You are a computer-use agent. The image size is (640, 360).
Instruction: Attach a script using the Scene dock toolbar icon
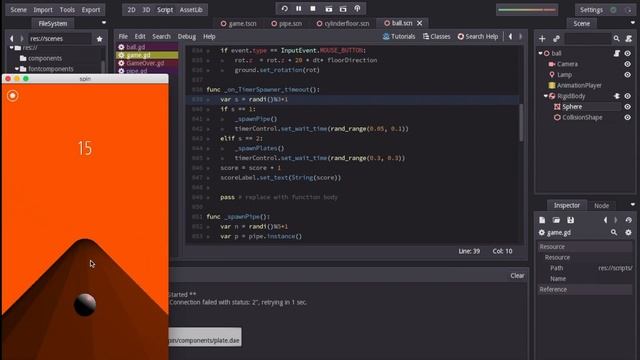[629, 39]
